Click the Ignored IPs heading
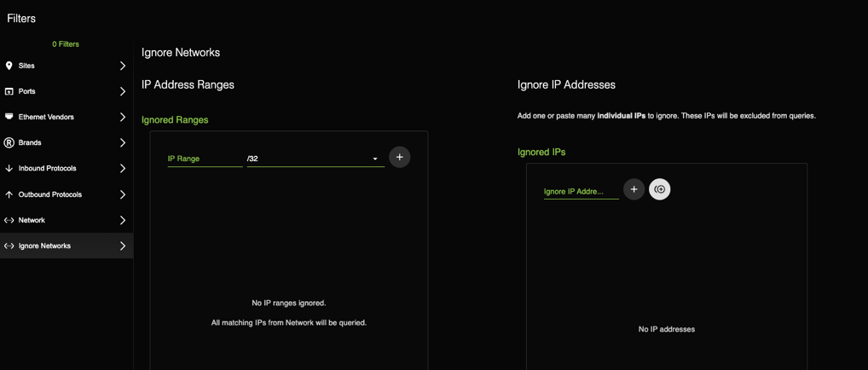 [x=541, y=152]
